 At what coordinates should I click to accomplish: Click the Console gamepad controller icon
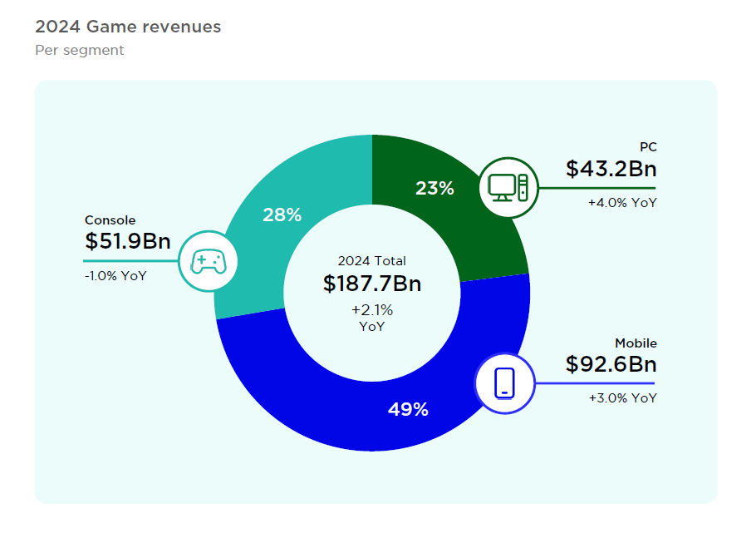pos(207,261)
